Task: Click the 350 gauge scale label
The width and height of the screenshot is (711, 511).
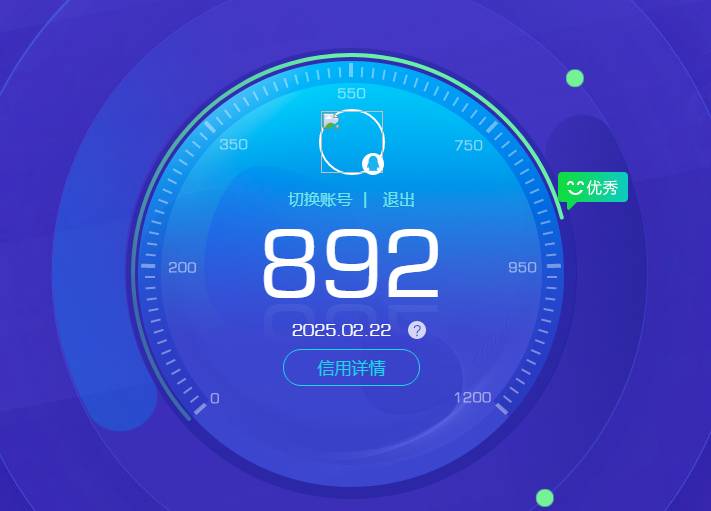Action: 233,144
